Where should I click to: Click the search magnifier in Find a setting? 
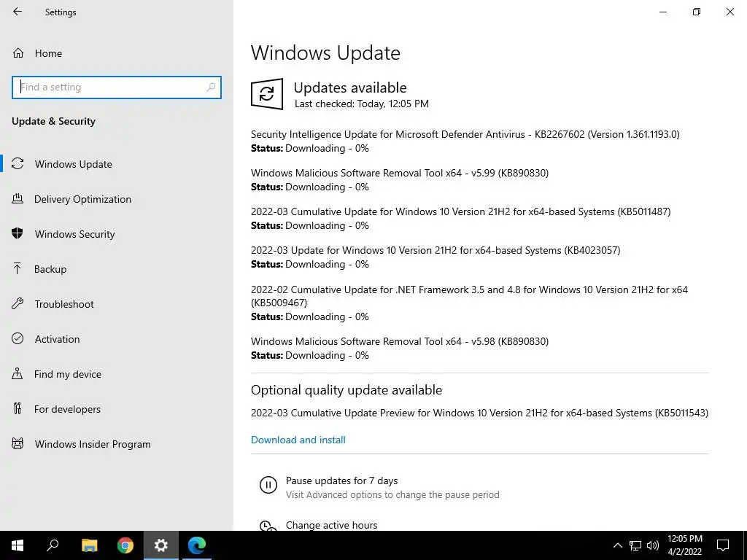pos(211,87)
